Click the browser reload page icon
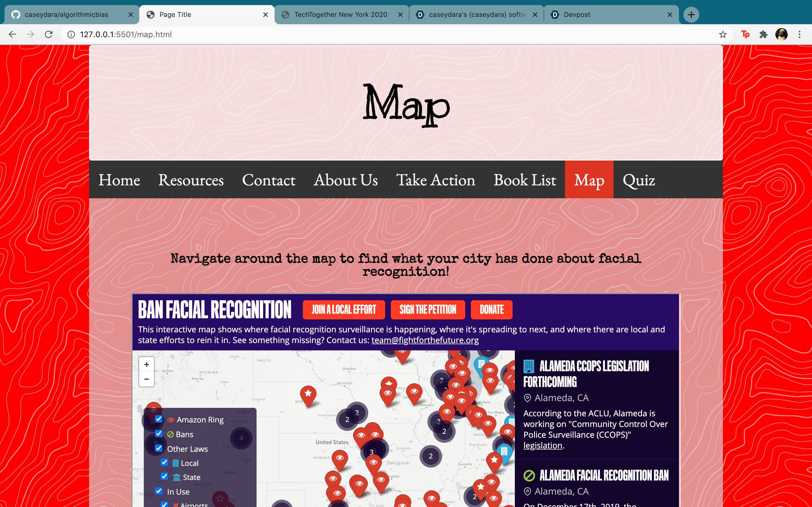The height and width of the screenshot is (507, 812). point(49,34)
